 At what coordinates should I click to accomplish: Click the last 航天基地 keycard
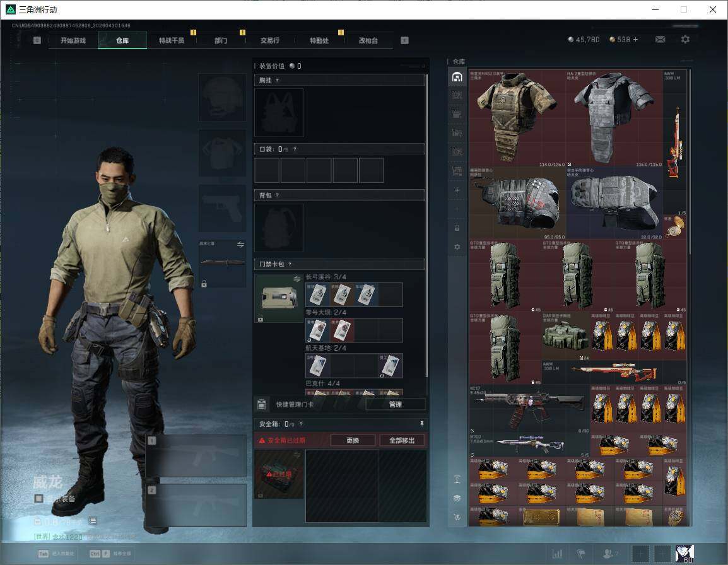point(390,365)
